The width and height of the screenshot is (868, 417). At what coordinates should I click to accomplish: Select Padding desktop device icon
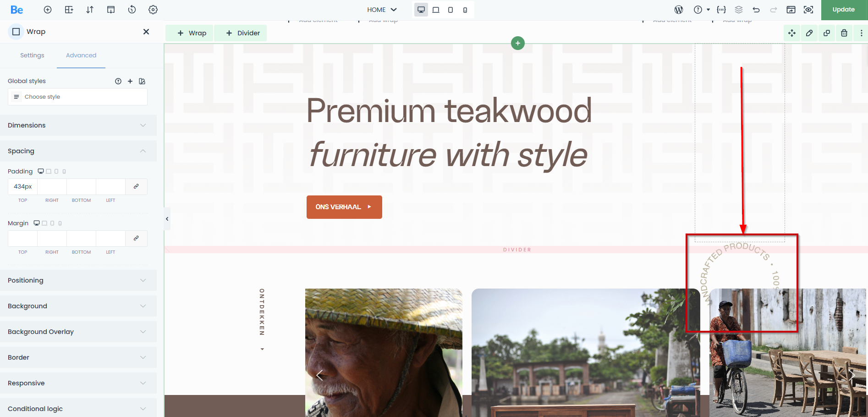click(41, 172)
